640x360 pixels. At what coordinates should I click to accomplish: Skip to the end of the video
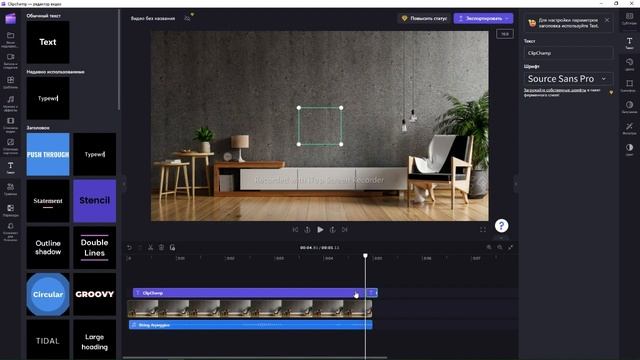tap(345, 230)
